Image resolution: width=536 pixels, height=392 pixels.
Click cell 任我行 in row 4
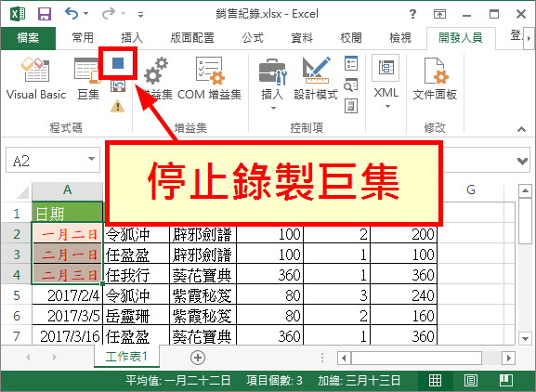(x=137, y=275)
